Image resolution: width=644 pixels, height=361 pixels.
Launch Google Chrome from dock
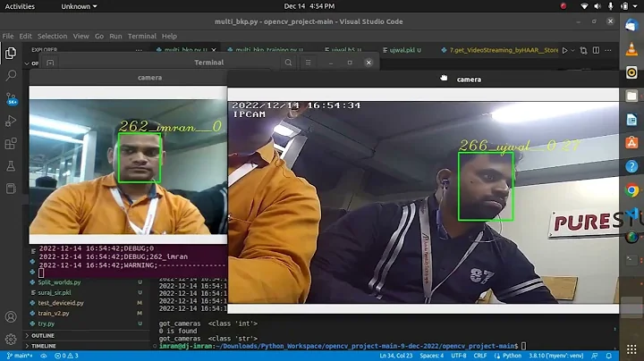[631, 190]
